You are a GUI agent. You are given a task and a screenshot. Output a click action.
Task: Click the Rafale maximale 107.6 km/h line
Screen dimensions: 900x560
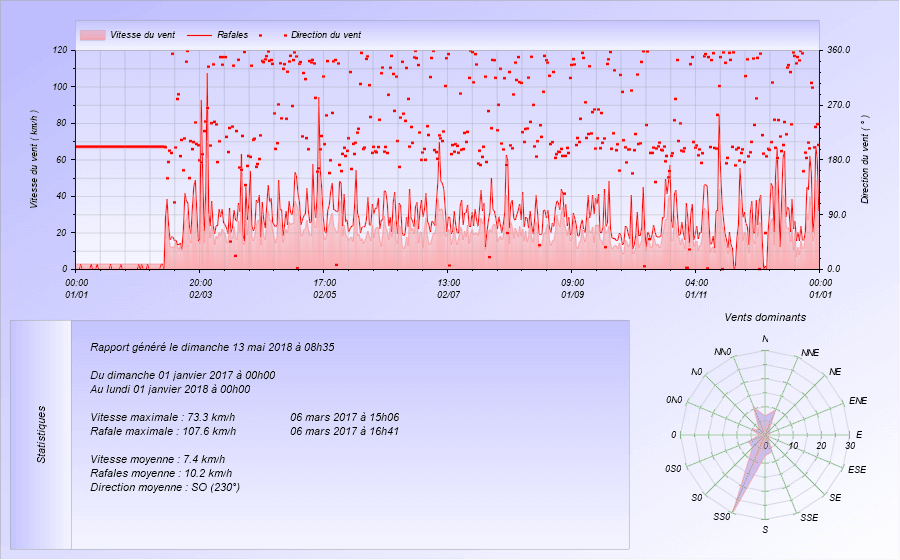tap(163, 431)
